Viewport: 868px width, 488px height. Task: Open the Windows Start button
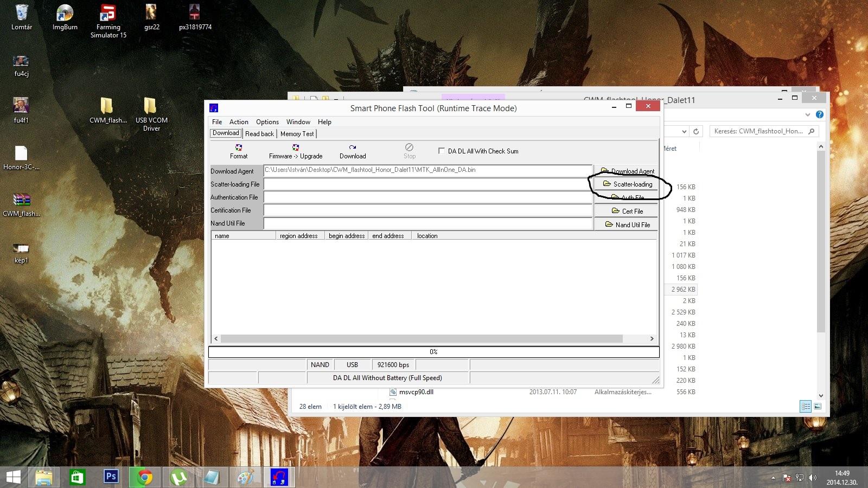pos(13,477)
